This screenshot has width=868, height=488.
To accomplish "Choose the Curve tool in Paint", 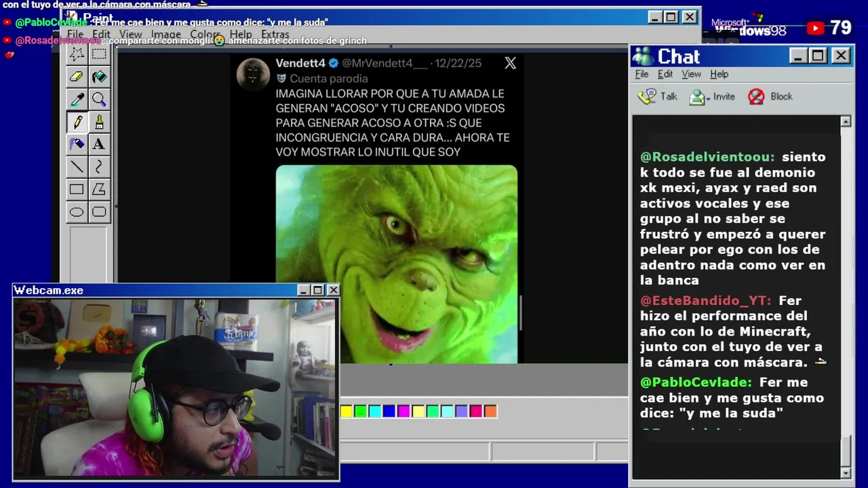I will [x=99, y=167].
